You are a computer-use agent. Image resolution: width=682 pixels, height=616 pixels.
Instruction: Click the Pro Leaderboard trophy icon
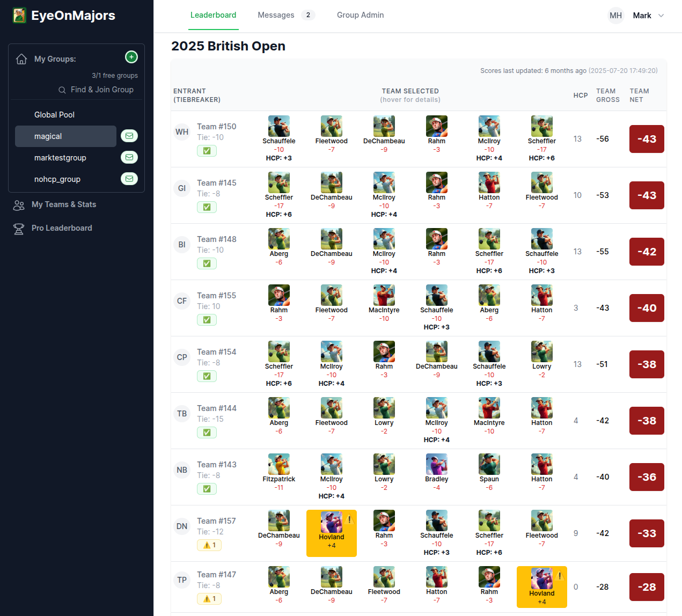19,229
